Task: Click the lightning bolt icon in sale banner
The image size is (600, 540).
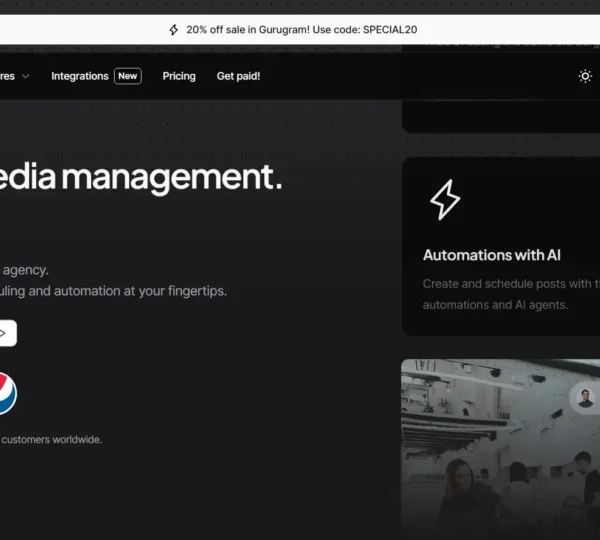Action: tap(174, 30)
